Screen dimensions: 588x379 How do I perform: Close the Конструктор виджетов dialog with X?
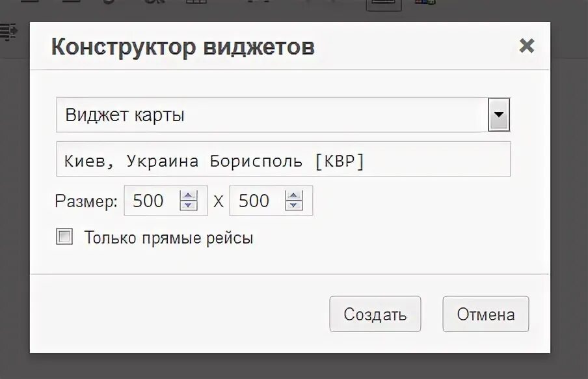point(526,46)
